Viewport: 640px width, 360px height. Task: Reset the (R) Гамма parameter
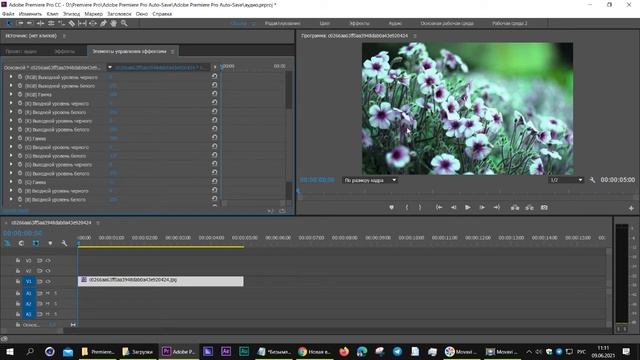tap(214, 138)
